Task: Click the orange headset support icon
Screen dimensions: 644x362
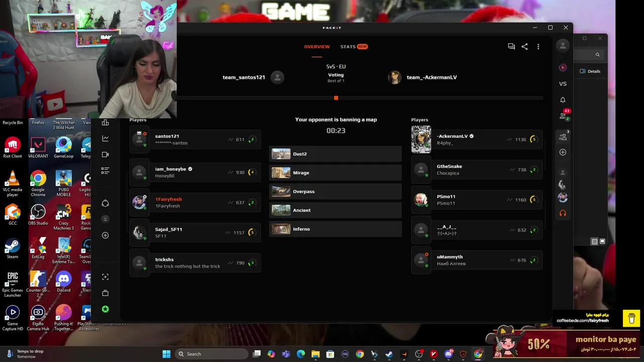Action: coord(562,213)
